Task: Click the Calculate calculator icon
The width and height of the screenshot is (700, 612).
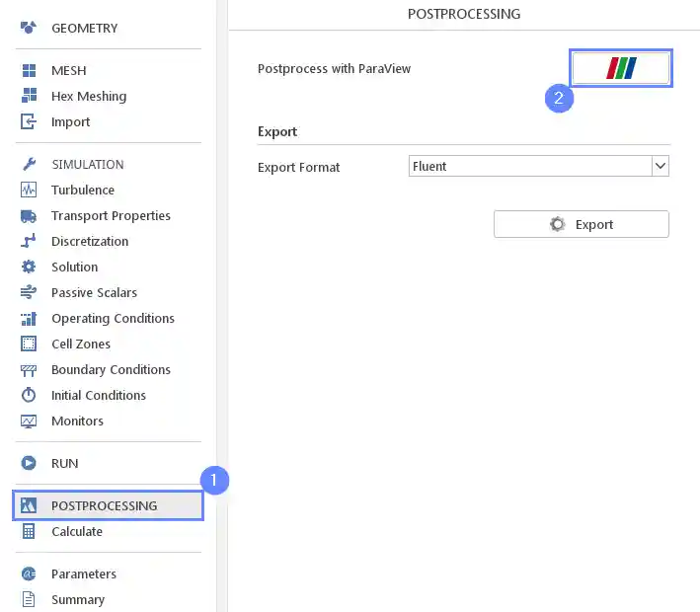Action: coord(29,531)
